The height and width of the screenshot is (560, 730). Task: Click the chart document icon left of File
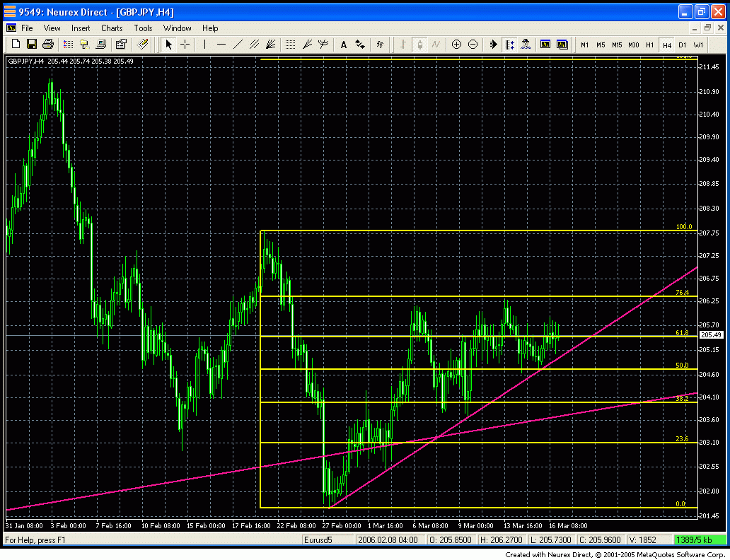(11, 28)
